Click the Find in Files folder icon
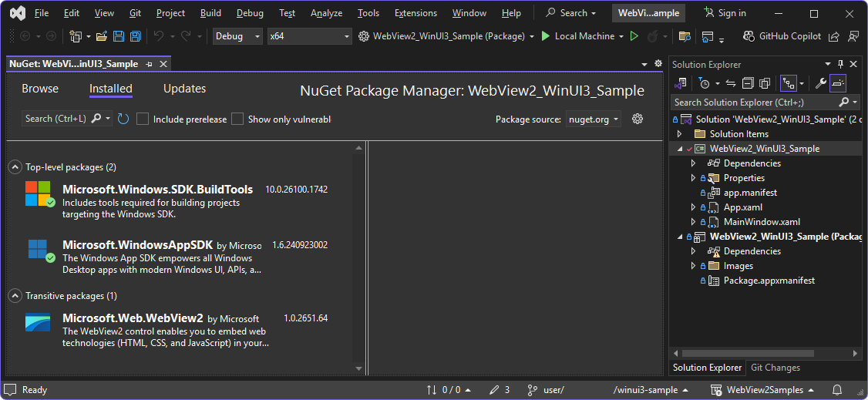 685,36
